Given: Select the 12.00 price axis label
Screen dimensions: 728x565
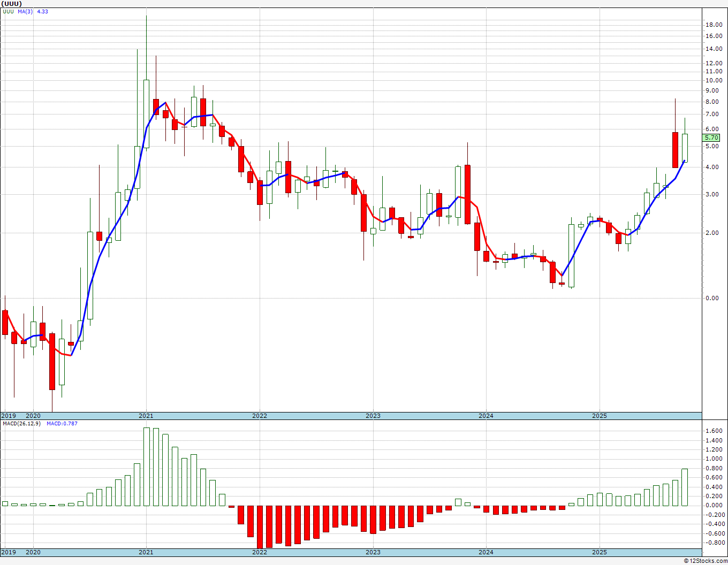Looking at the screenshot, I should (x=713, y=64).
